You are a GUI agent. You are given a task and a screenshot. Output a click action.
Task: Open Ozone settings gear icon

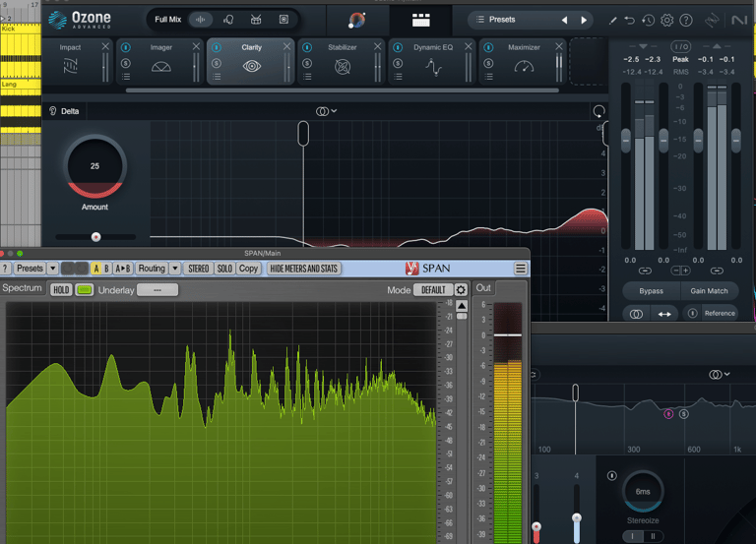pyautogui.click(x=666, y=21)
